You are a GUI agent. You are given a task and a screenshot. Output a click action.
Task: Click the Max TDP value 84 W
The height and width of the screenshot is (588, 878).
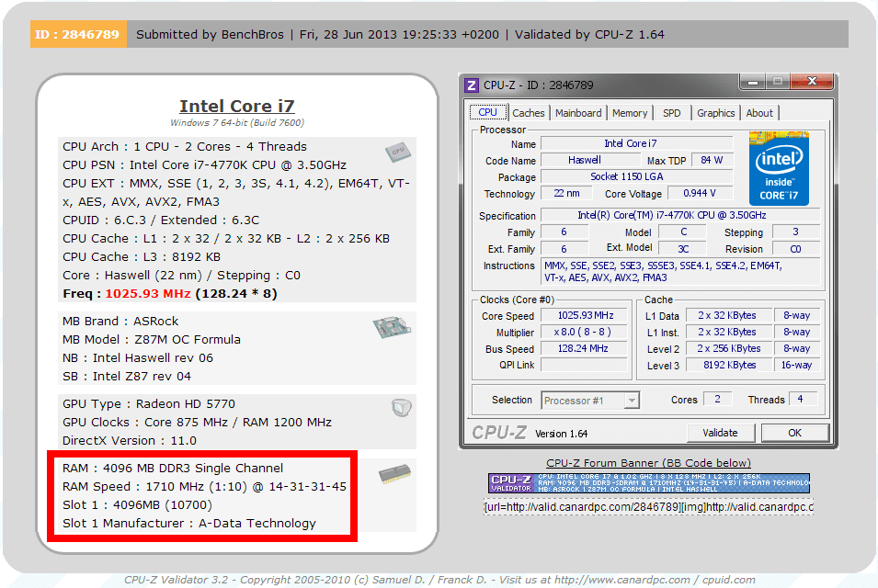point(712,160)
